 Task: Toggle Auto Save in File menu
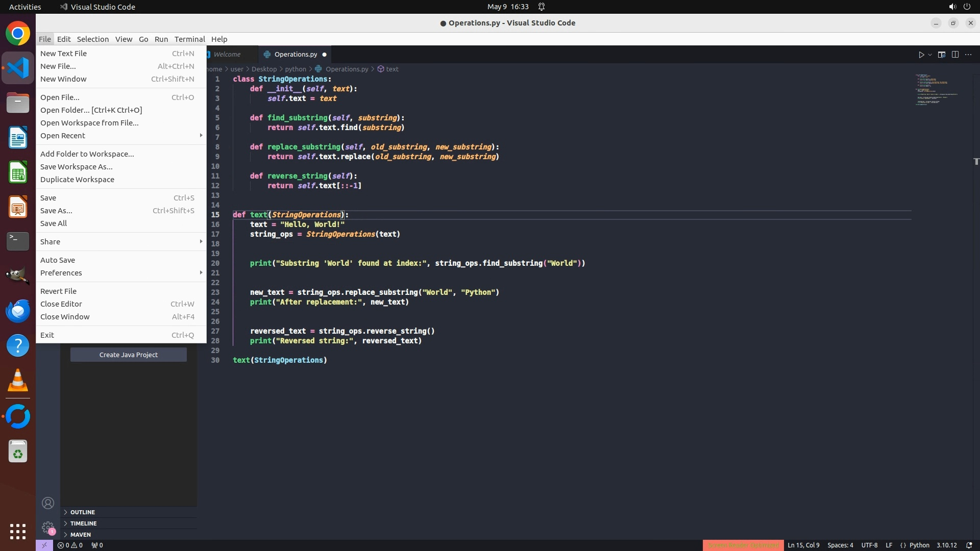tap(58, 260)
